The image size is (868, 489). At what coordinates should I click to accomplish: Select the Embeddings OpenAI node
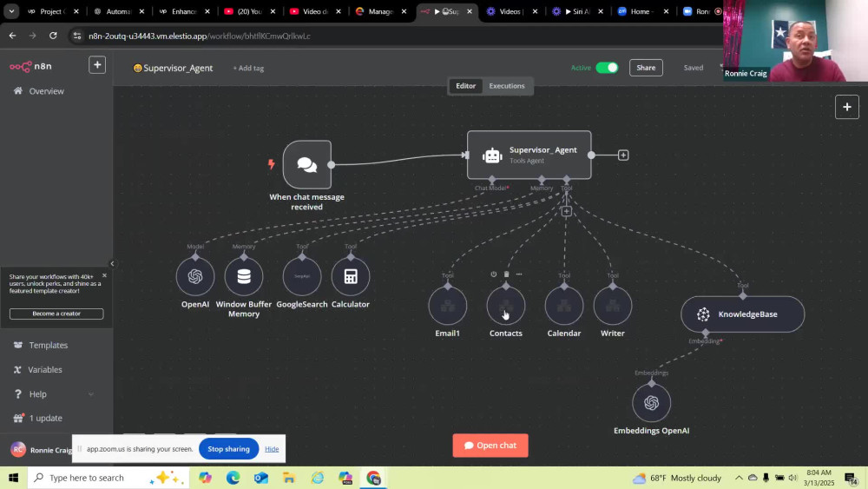point(652,403)
